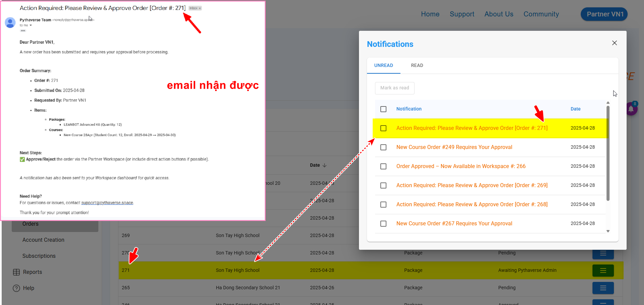Open the action menu for order 270
The image size is (644, 305).
[x=603, y=254]
